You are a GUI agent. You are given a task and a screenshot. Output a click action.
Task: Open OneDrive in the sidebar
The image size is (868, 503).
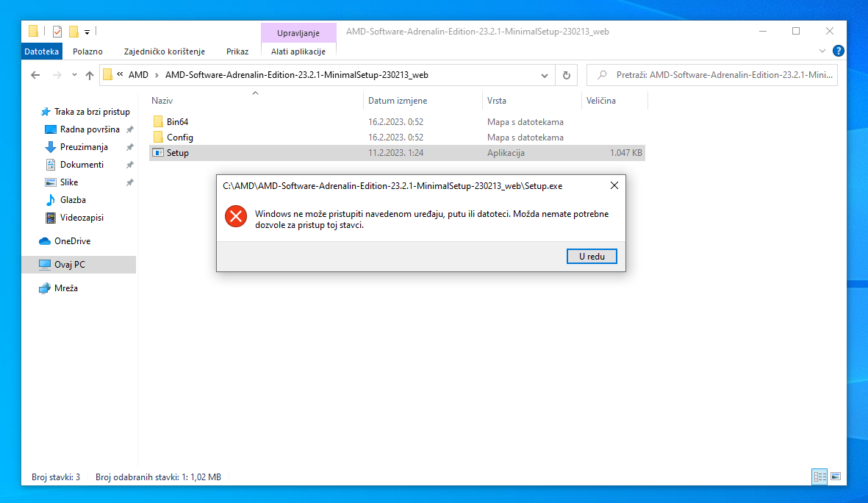tap(72, 241)
